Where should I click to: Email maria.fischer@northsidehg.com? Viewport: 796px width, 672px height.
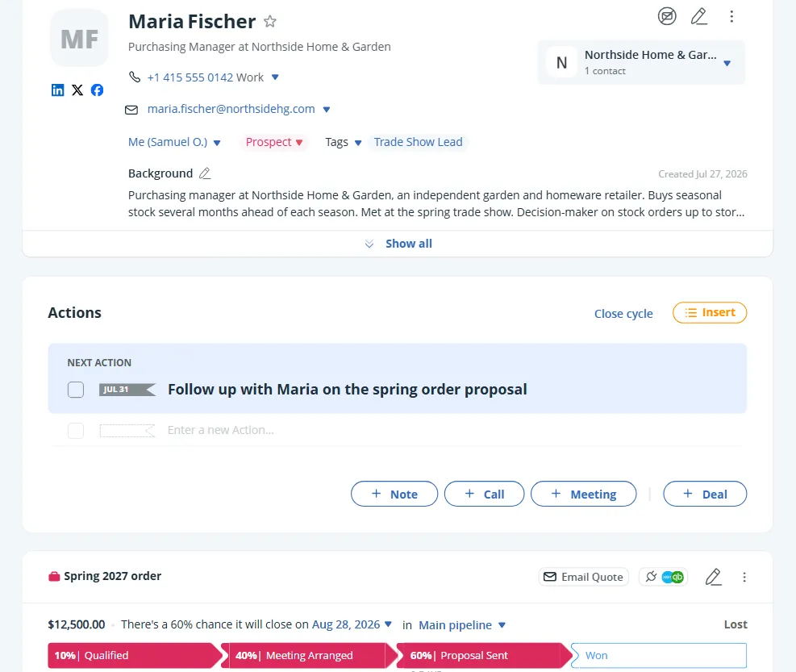(x=231, y=109)
